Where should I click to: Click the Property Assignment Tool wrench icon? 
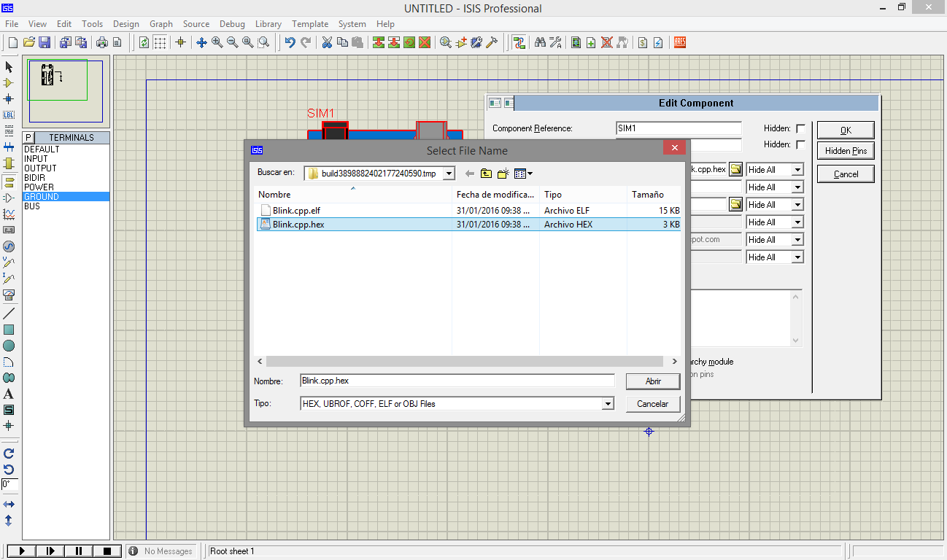point(555,42)
